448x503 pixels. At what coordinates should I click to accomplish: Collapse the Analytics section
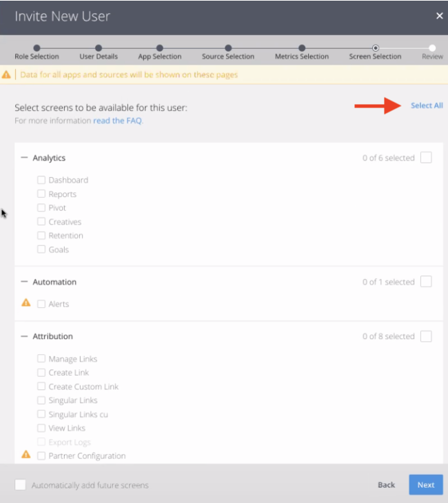pos(24,158)
